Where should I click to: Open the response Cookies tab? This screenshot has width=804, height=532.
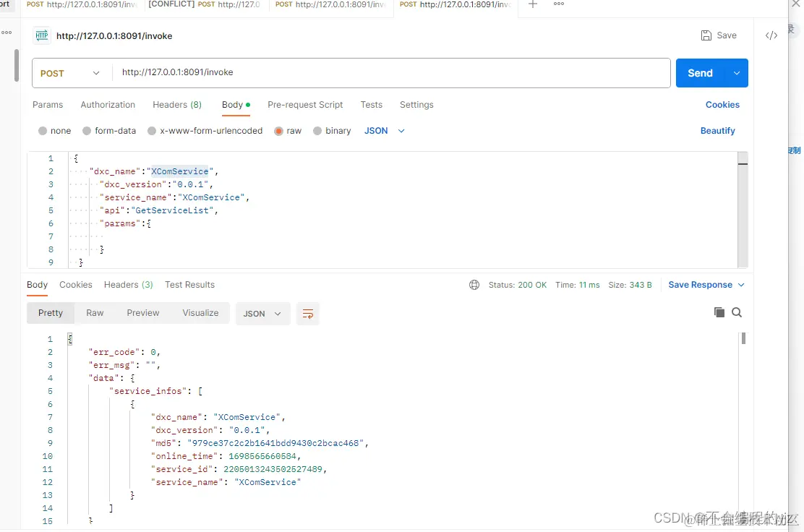pos(76,285)
